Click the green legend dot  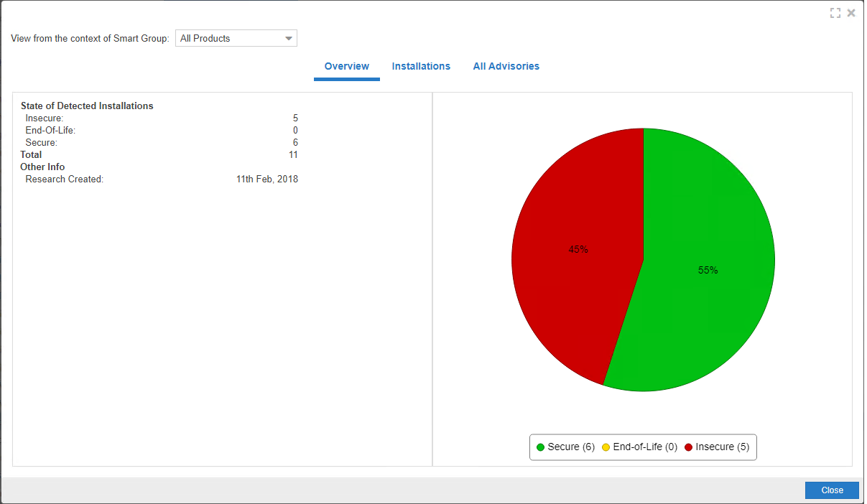[540, 447]
